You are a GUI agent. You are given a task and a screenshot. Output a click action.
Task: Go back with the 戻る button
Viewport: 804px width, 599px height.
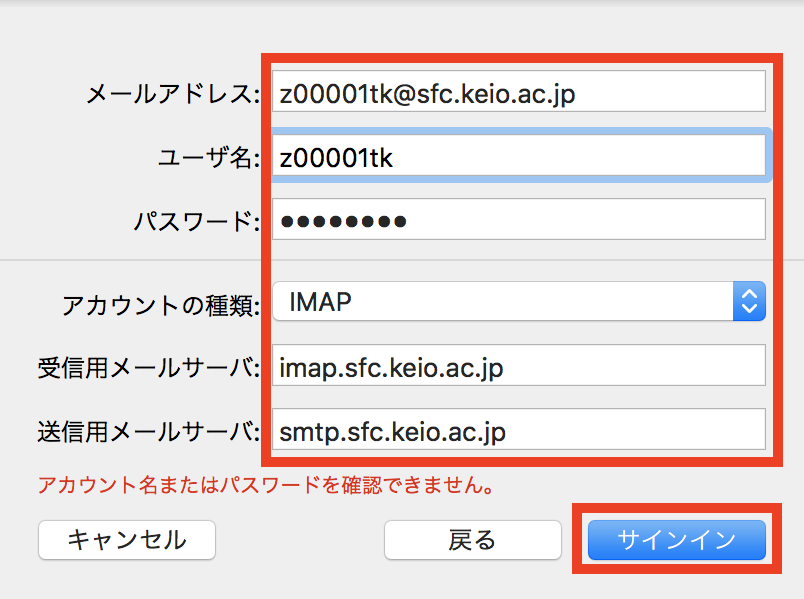point(472,540)
